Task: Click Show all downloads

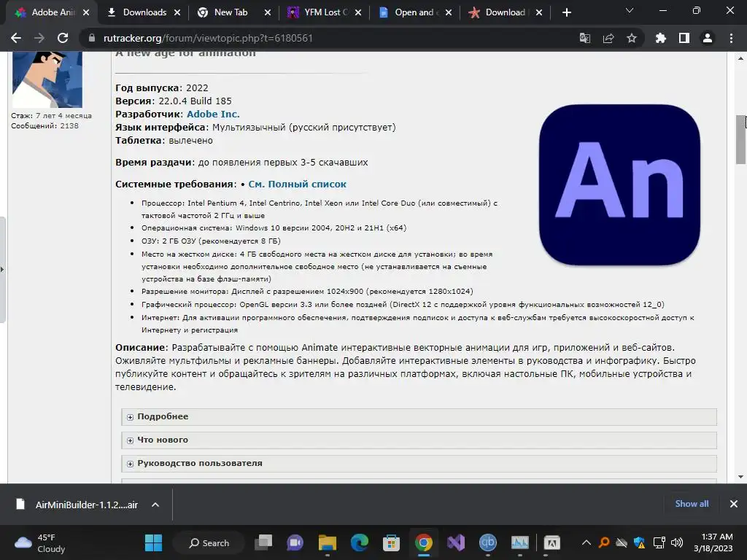Action: click(x=692, y=504)
